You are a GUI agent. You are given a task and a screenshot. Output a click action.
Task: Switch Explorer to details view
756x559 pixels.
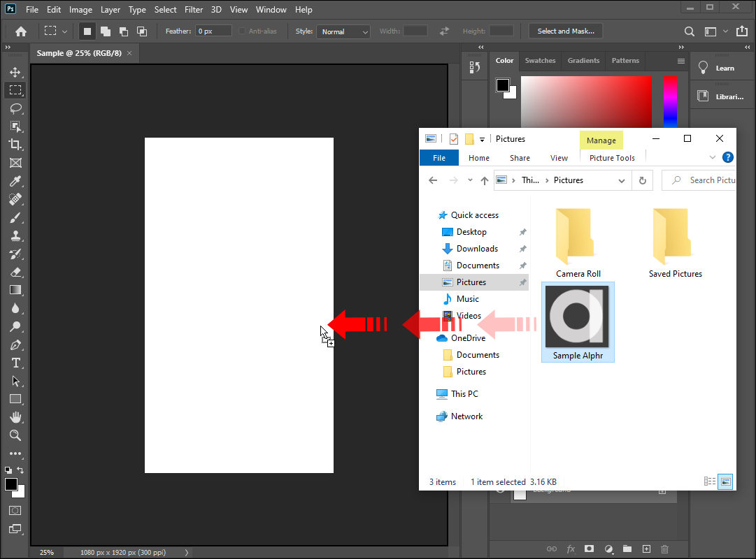[710, 481]
